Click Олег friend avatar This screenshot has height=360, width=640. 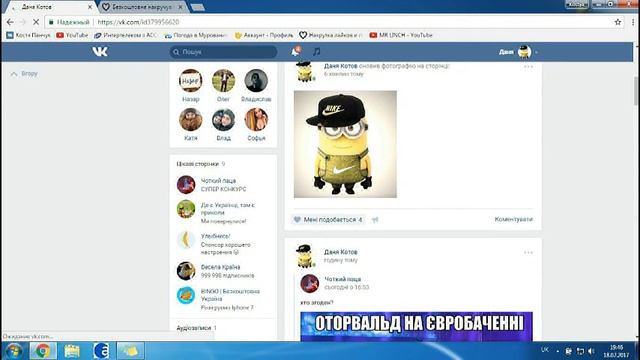pyautogui.click(x=223, y=80)
